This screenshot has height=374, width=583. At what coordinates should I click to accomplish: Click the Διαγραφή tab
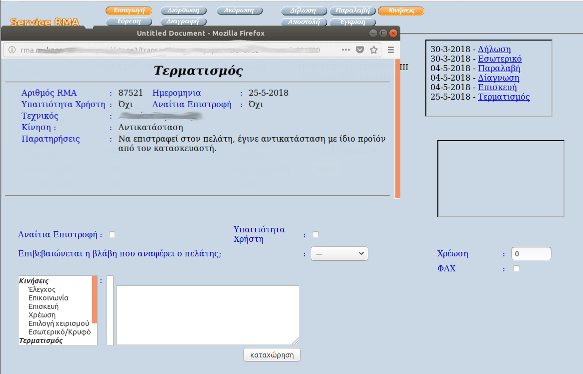click(x=183, y=22)
